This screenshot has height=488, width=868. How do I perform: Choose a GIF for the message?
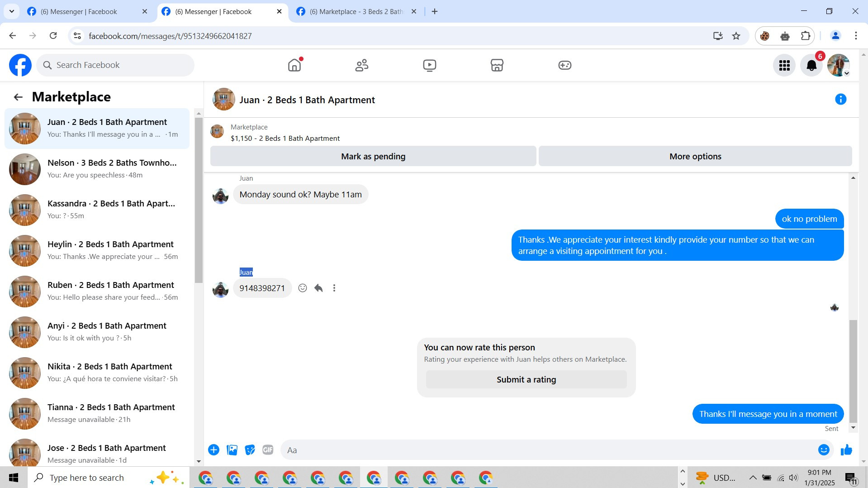pyautogui.click(x=268, y=450)
